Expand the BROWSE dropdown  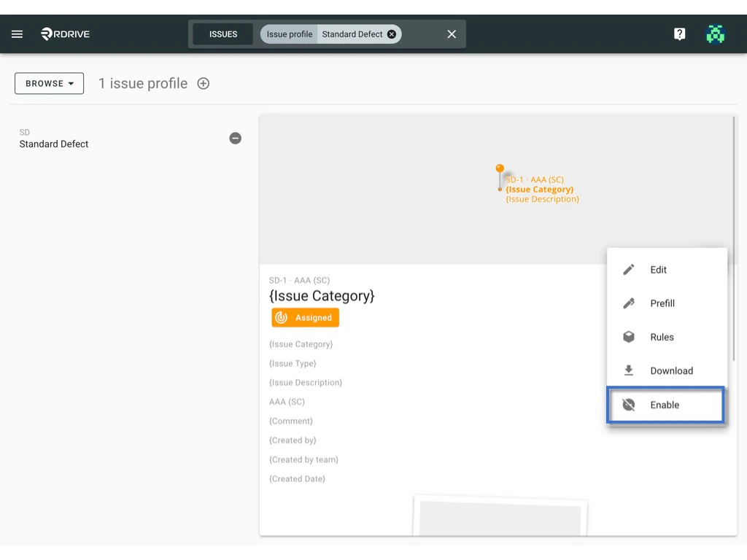[49, 83]
